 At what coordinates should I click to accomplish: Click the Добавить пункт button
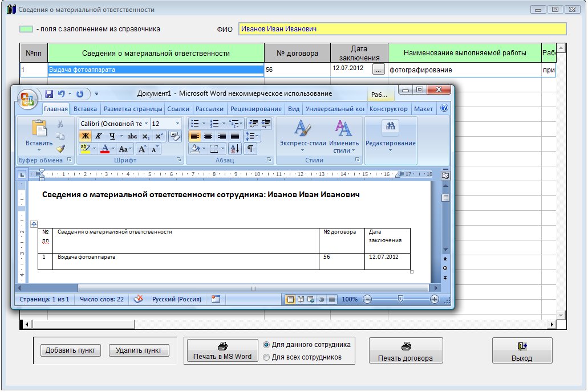pyautogui.click(x=70, y=350)
